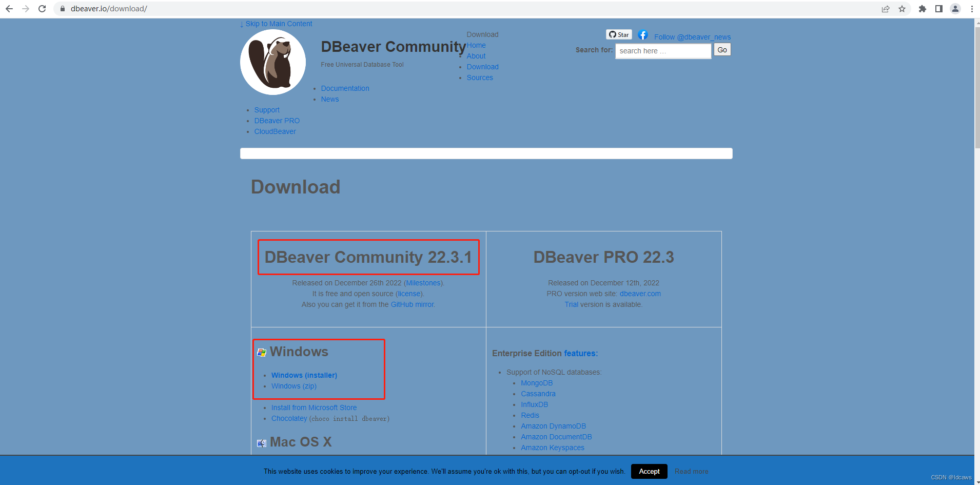Open the Chrome three-dot menu
This screenshot has height=485, width=980.
(972, 9)
